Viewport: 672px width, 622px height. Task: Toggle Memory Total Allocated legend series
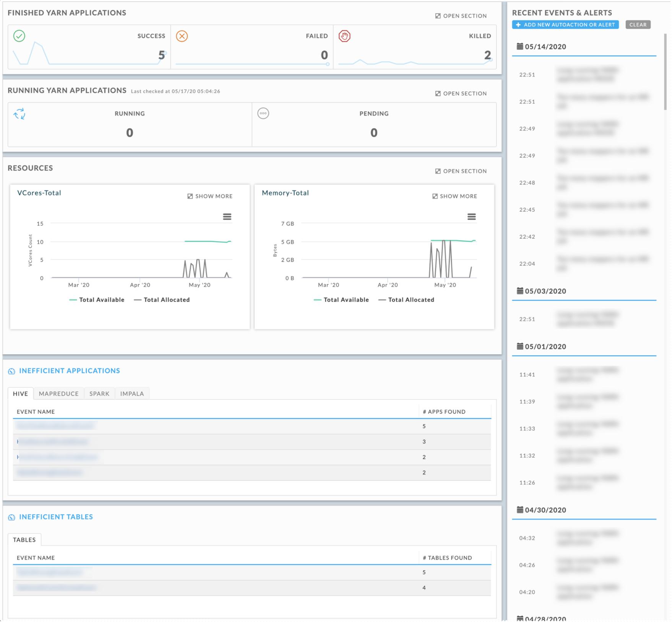tap(406, 300)
